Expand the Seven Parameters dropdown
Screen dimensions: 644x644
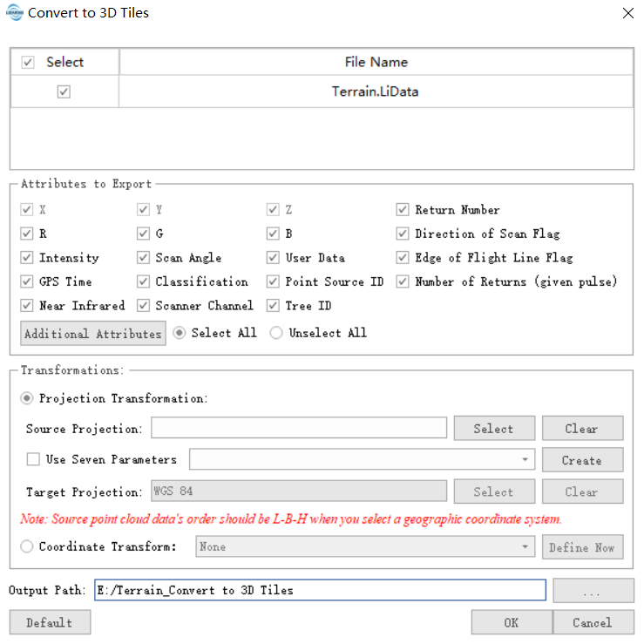pyautogui.click(x=525, y=460)
